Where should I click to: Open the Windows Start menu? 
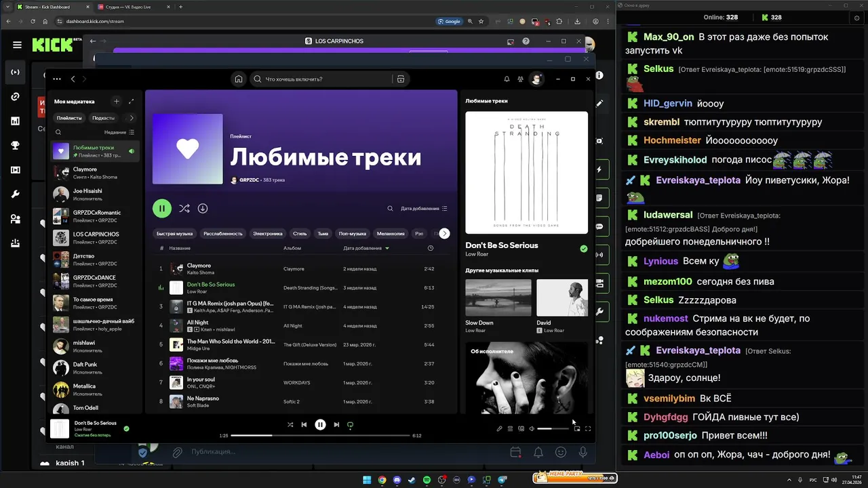[367, 480]
